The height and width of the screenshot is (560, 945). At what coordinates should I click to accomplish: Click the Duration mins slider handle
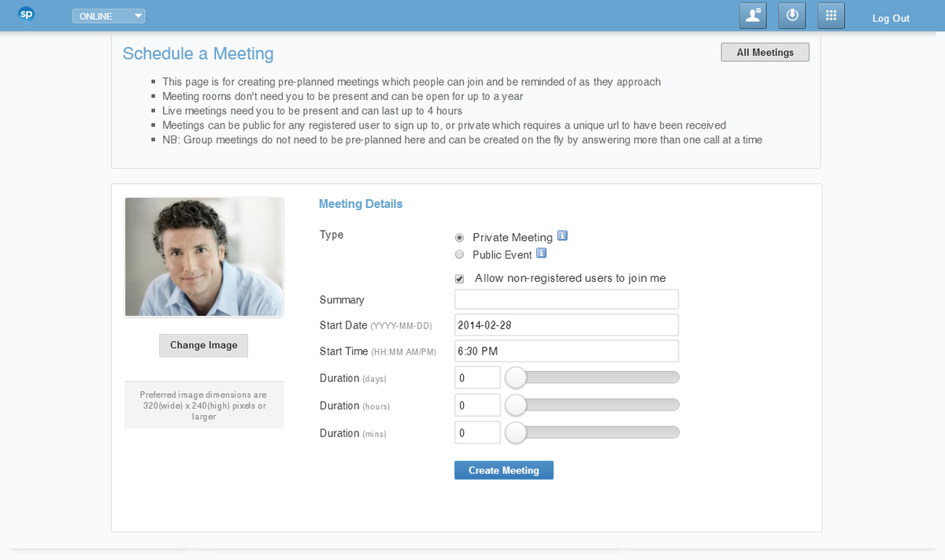[516, 432]
